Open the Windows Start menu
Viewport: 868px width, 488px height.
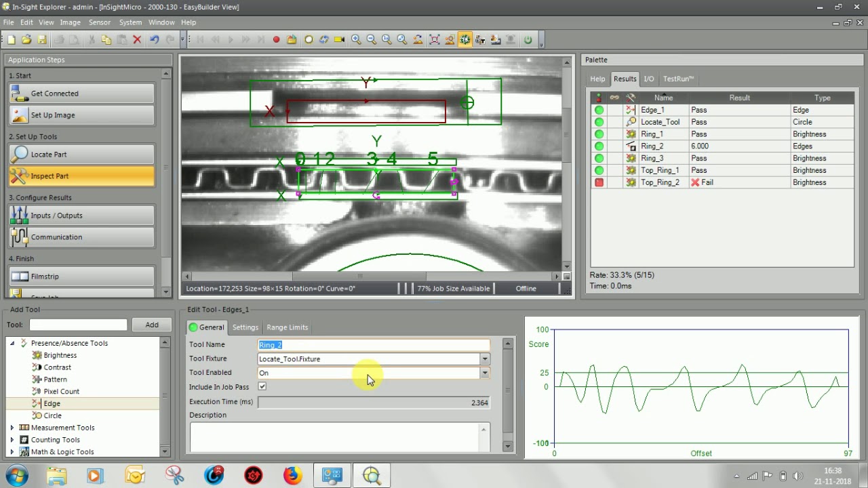(16, 475)
